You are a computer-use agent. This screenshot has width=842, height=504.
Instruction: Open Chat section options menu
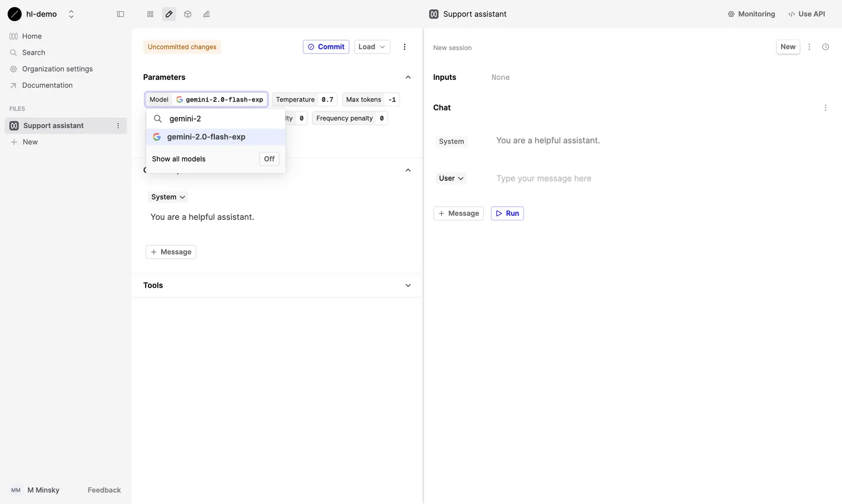825,108
